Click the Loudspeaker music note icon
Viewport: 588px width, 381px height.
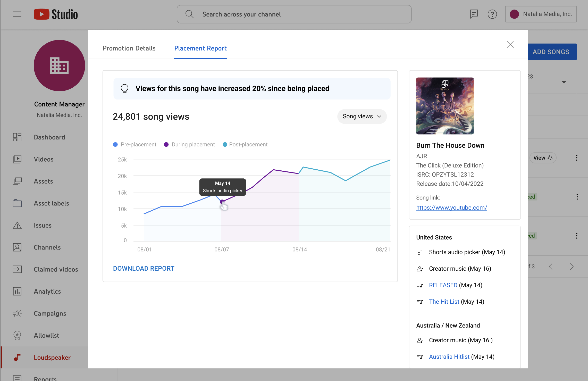coord(17,358)
